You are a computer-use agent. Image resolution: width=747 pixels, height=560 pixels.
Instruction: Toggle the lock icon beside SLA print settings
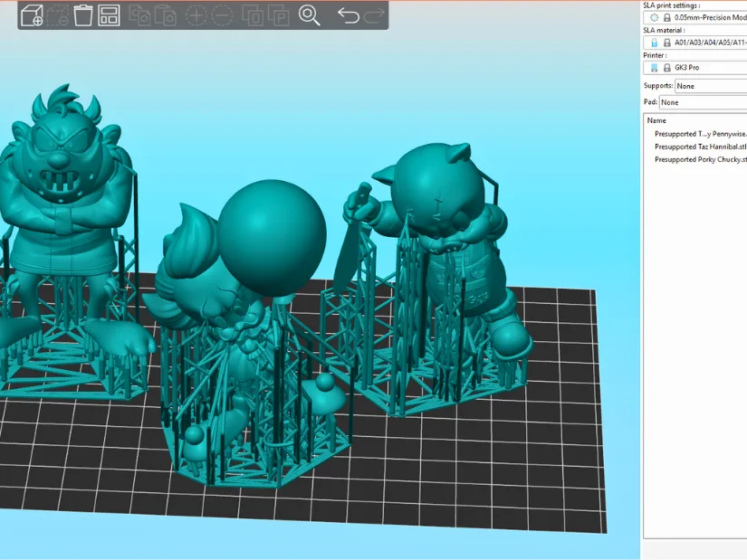666,17
